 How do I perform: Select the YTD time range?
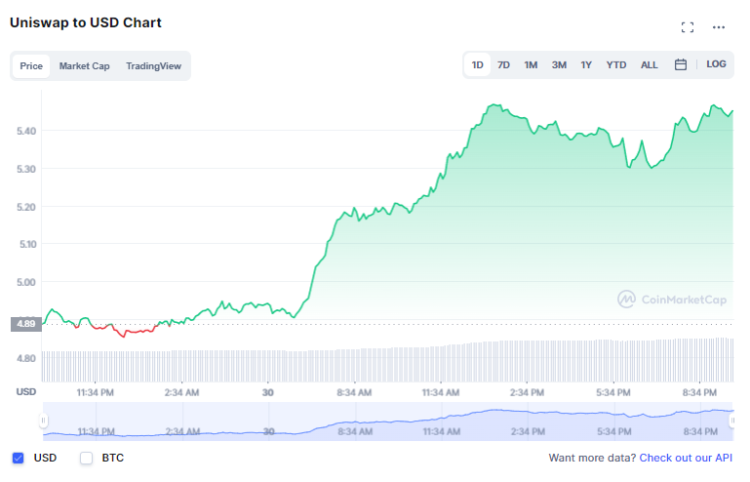tap(616, 65)
